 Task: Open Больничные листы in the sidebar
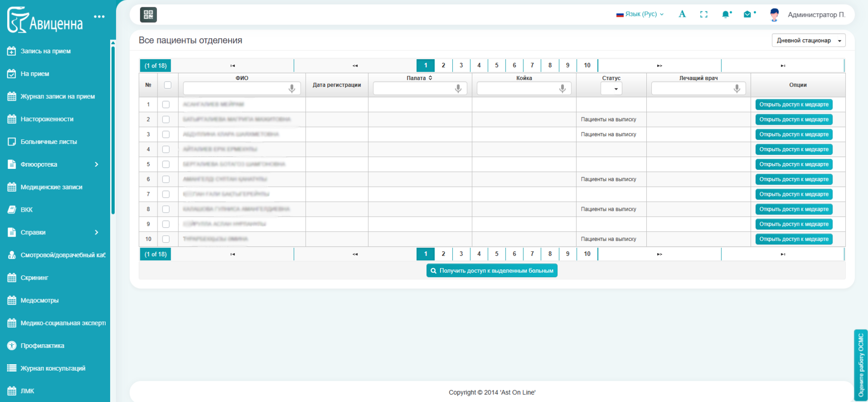click(49, 142)
